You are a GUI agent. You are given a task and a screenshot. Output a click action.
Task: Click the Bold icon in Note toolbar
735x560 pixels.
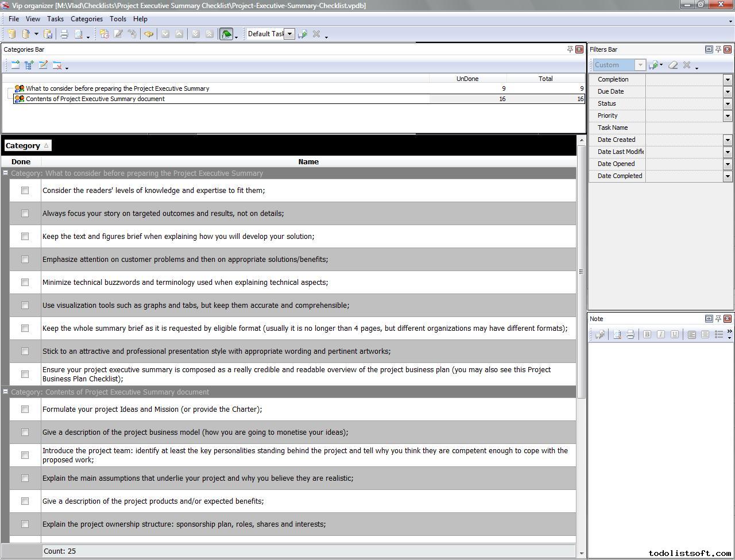[x=647, y=335]
